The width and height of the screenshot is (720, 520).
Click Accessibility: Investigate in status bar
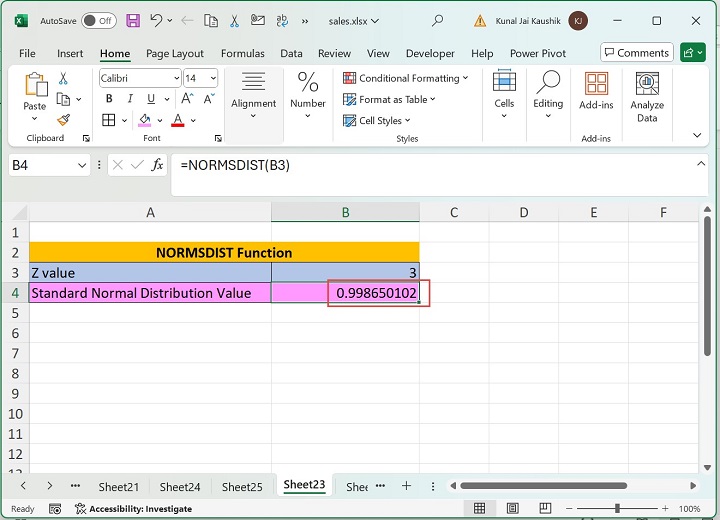pyautogui.click(x=134, y=509)
